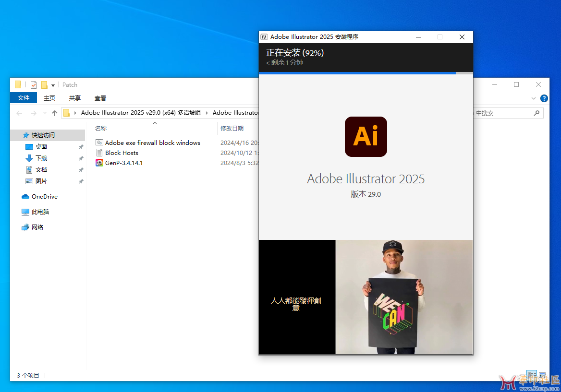
Task: Open Downloads (下载) in sidebar
Action: coord(41,158)
